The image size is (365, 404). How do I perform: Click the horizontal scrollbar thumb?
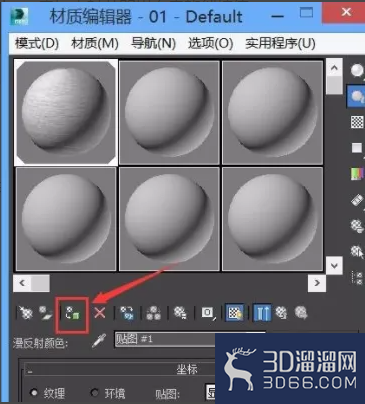(40, 283)
